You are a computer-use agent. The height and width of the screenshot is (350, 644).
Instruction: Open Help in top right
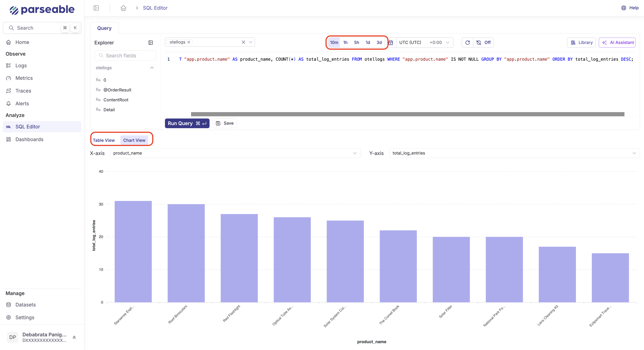[x=630, y=8]
